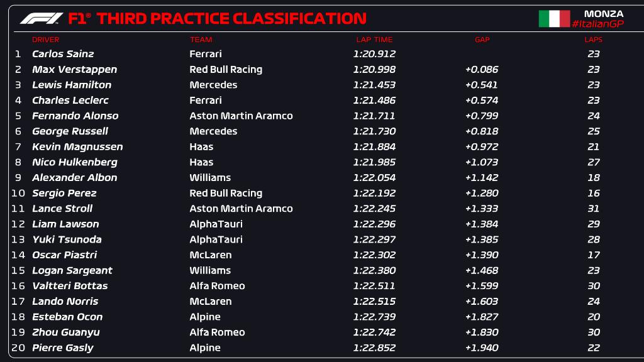Click the MONZA label
This screenshot has height=362, width=644.
(604, 13)
